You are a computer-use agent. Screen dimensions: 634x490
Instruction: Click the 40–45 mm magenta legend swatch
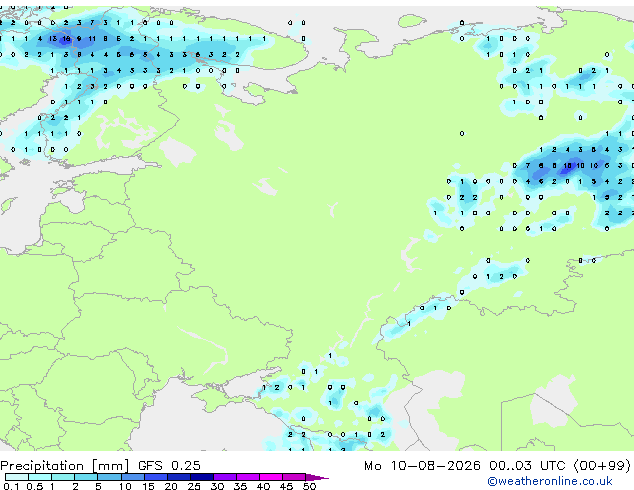[x=271, y=477]
